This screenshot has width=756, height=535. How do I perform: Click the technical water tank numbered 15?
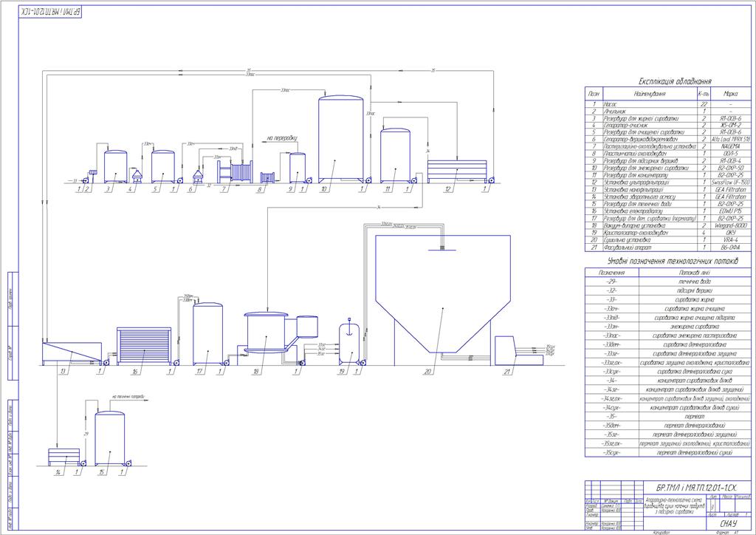click(x=109, y=438)
